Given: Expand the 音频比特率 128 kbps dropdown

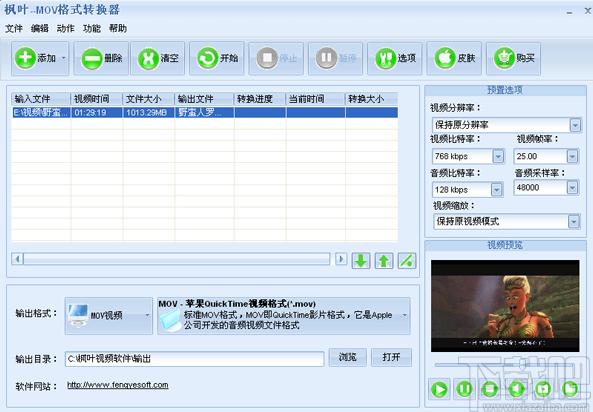Looking at the screenshot, I should (497, 190).
